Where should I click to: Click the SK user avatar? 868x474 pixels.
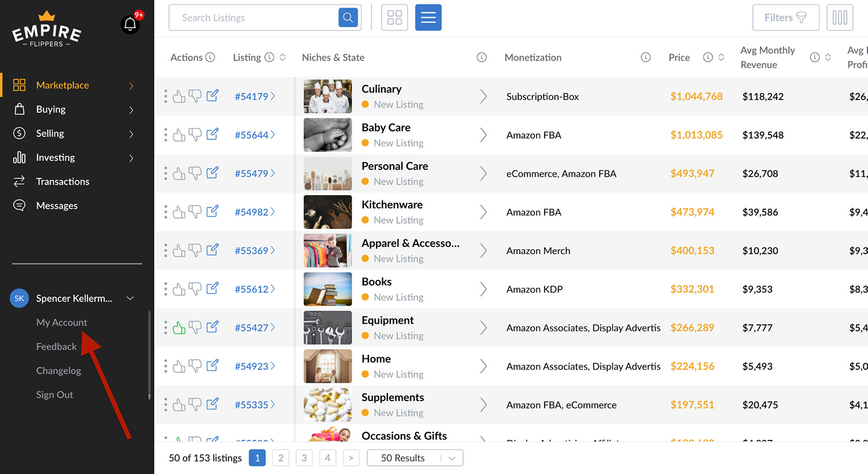(x=19, y=298)
